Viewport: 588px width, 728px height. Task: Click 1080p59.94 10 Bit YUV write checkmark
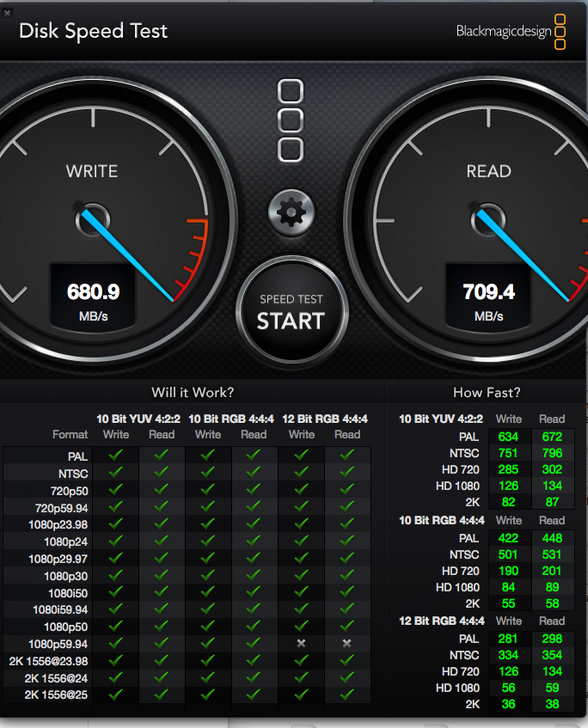[116, 643]
